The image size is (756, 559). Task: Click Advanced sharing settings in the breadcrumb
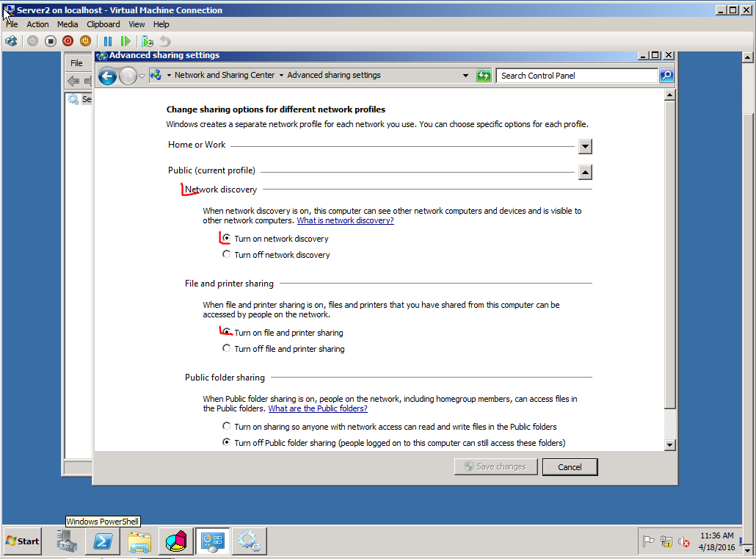(x=334, y=76)
